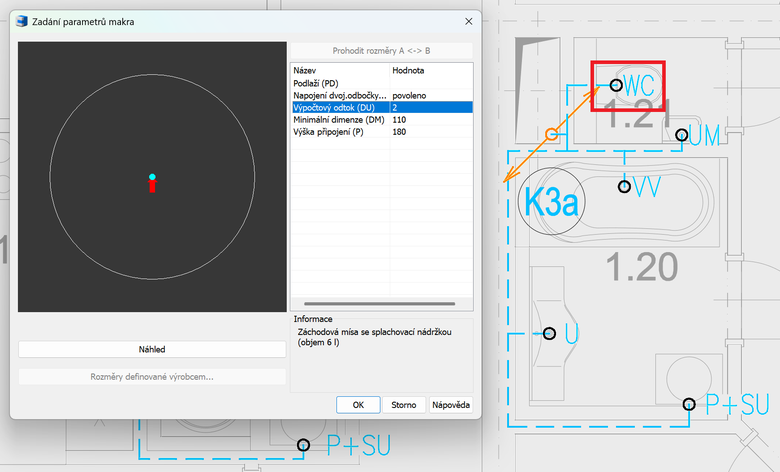Click the macro preview thumbnail area
The height and width of the screenshot is (472, 780).
152,177
